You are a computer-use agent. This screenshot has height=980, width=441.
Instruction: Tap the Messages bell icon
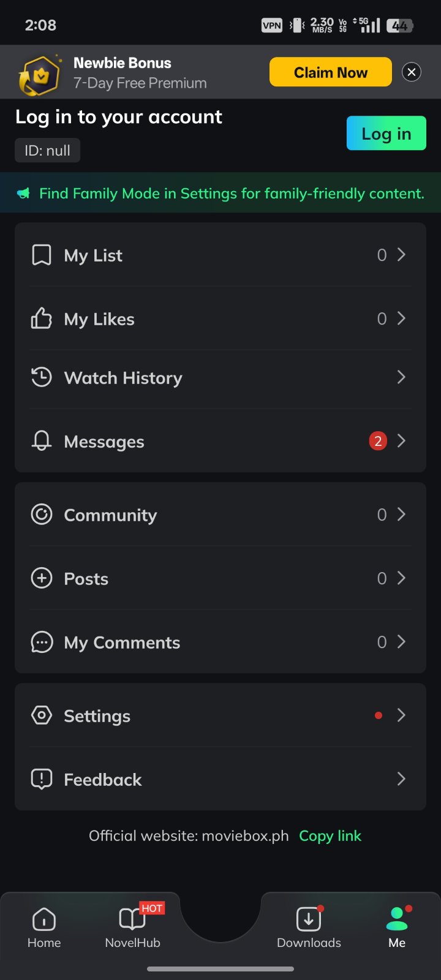point(42,441)
